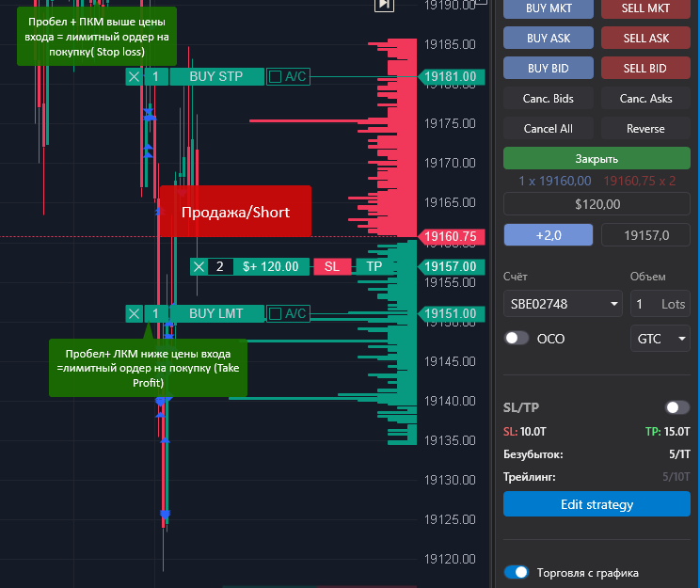Image resolution: width=700 pixels, height=588 pixels.
Task: Click Cancel All orders button
Action: click(549, 129)
